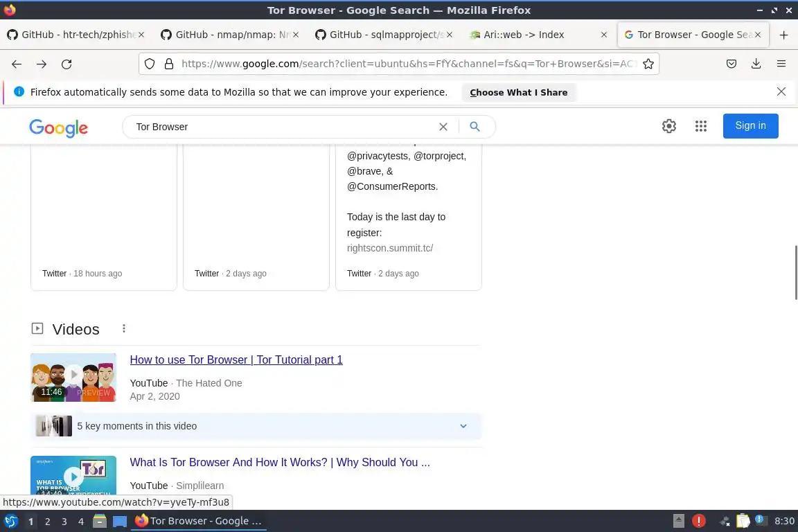Click the 18 hours ago Twitter card

104,218
